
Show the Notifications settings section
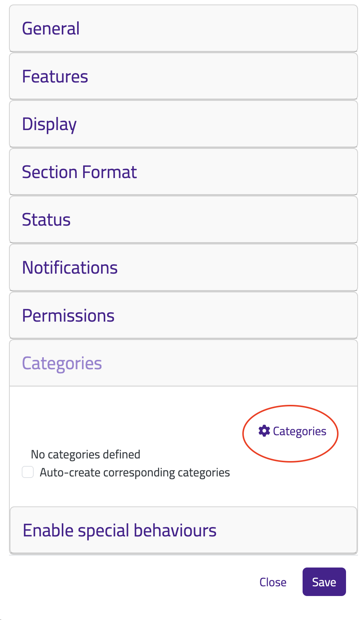click(183, 268)
